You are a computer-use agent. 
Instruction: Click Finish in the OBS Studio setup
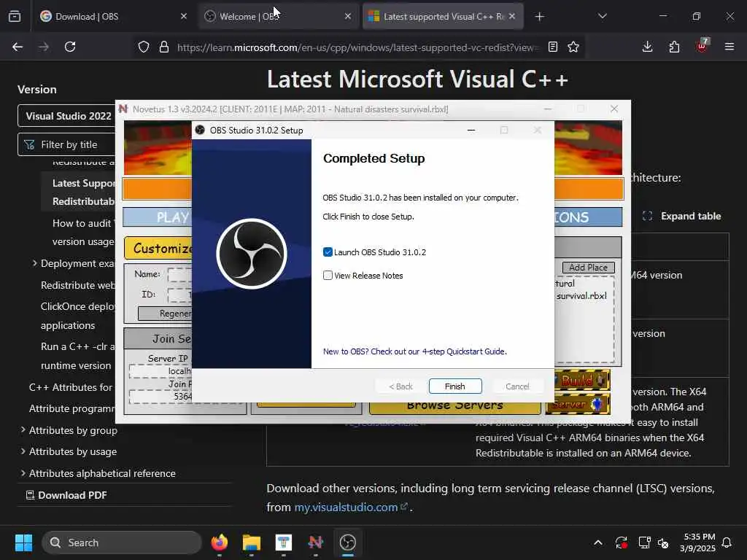pos(455,386)
